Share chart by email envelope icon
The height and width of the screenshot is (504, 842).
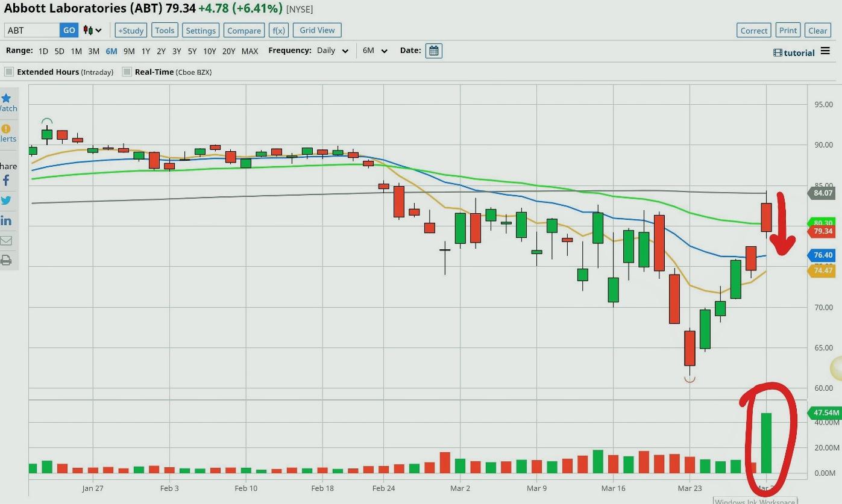[x=6, y=241]
